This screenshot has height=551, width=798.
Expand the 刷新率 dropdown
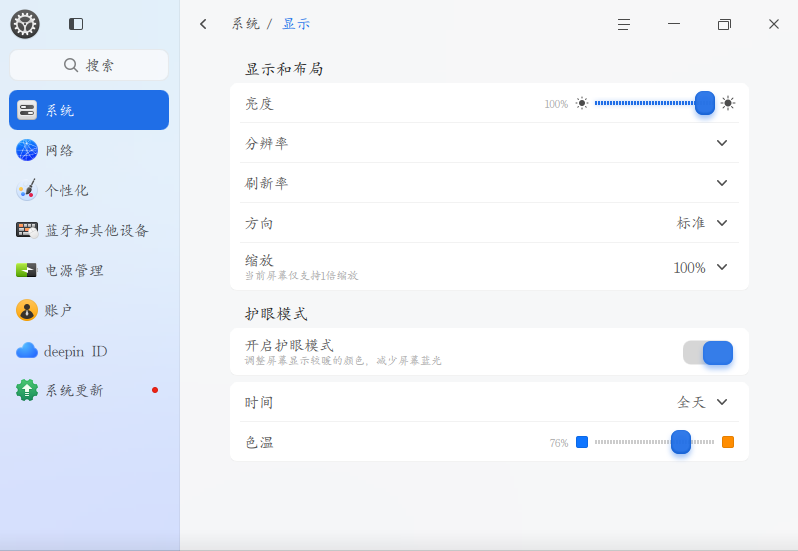[722, 183]
